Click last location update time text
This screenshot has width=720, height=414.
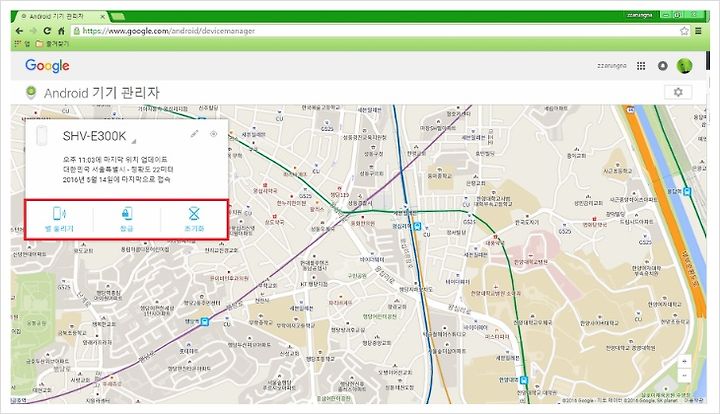[115, 160]
